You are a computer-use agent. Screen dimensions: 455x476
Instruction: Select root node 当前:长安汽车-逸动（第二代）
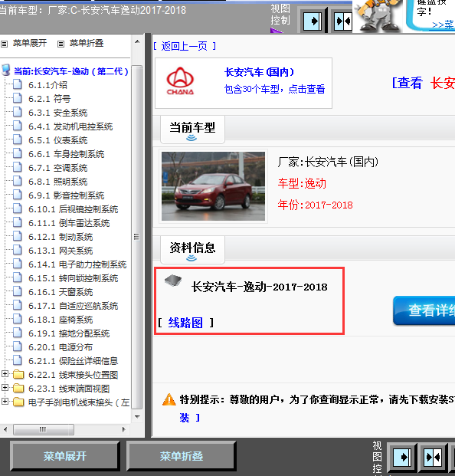71,71
